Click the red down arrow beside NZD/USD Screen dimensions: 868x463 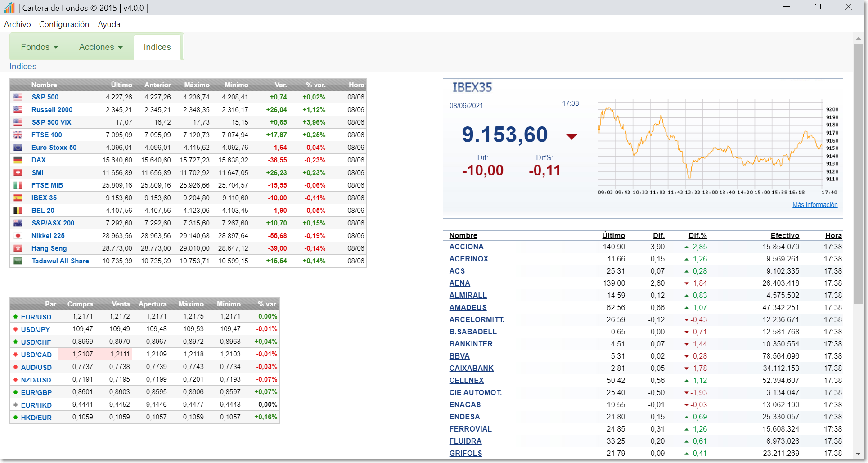coord(16,380)
